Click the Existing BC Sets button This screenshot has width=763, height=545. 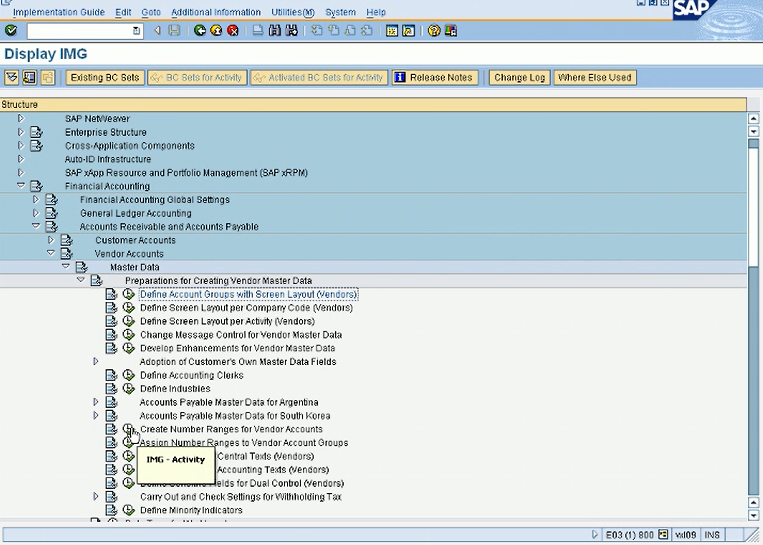click(105, 77)
